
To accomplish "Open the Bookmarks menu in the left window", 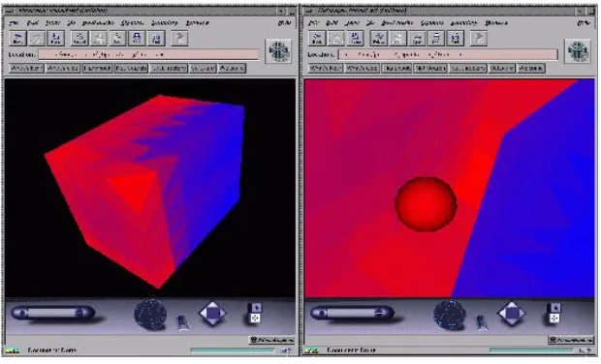I will coord(98,23).
